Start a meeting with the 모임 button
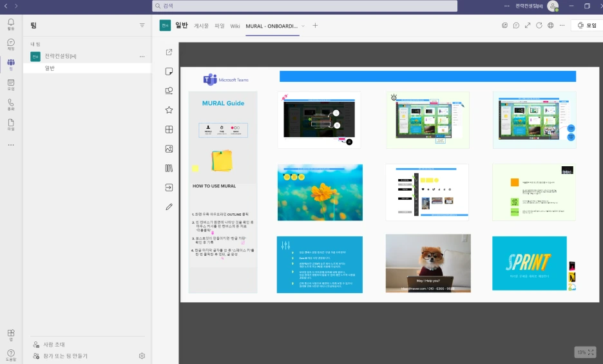This screenshot has width=603, height=364. 588,25
